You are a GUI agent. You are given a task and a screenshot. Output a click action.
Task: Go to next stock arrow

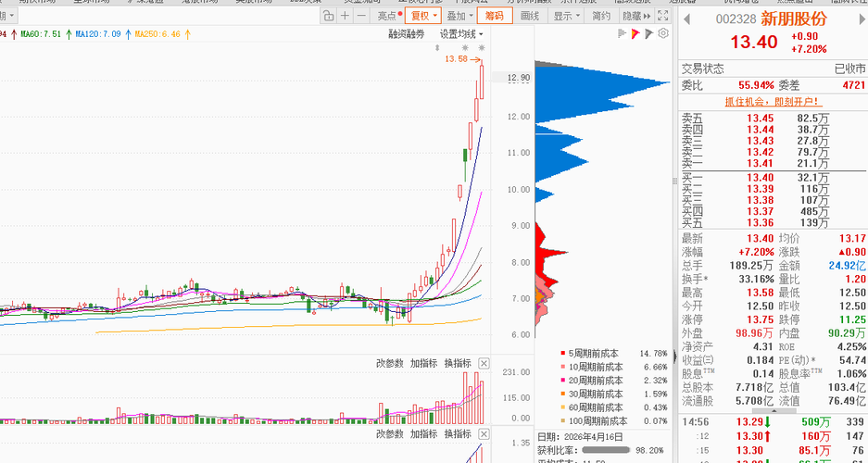click(860, 19)
